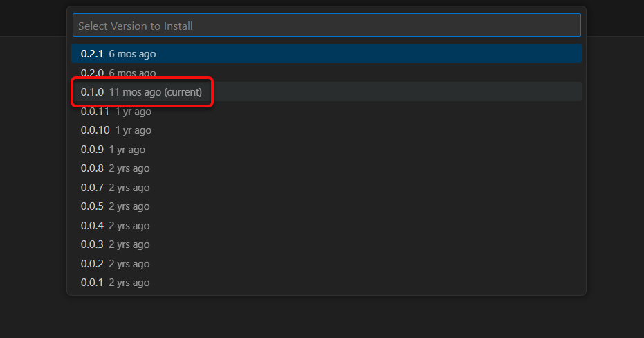The image size is (644, 338).
Task: Select version 0.0.8
Action: tap(92, 168)
